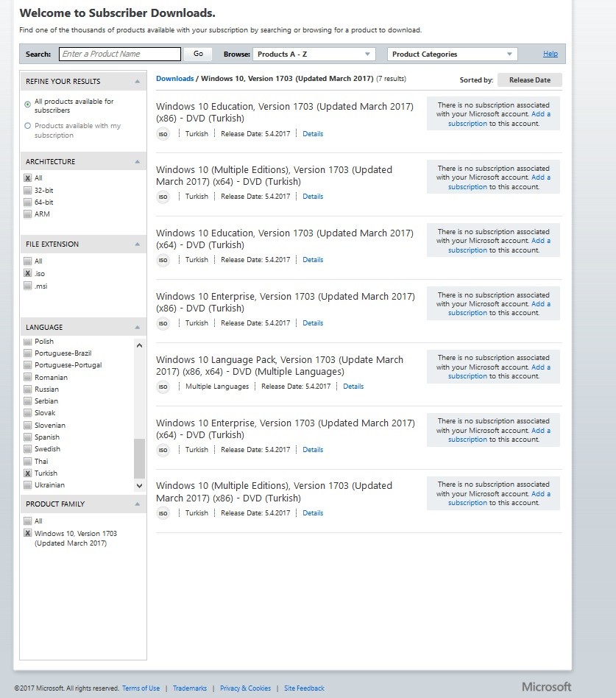Select All products available for subscribers
This screenshot has width=616, height=698.
click(x=27, y=104)
